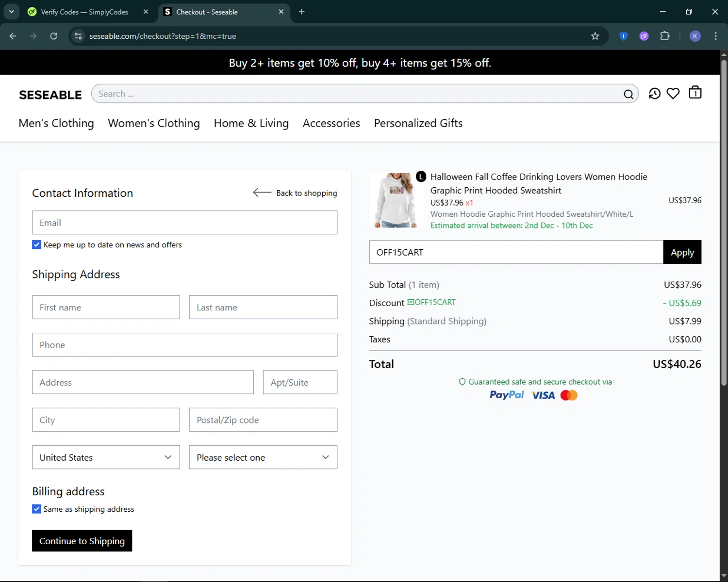Click the Email input field

tap(184, 223)
